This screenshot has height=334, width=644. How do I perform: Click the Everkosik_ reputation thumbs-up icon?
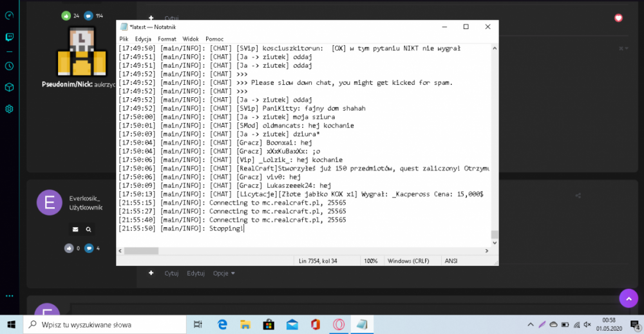[69, 248]
